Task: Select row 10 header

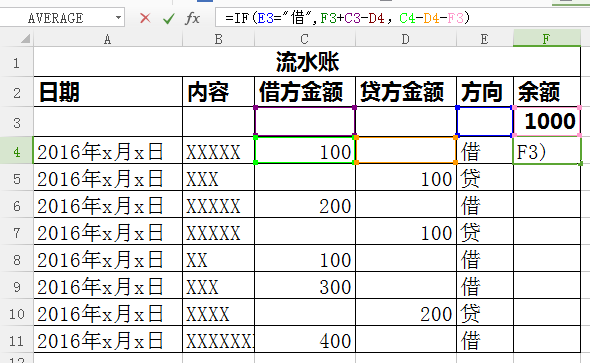Action: (x=17, y=313)
